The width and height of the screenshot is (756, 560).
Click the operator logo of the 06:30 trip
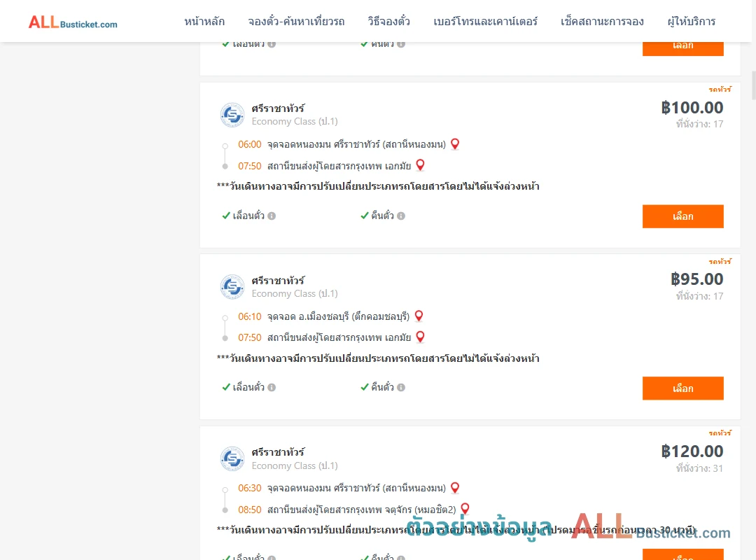(x=232, y=458)
